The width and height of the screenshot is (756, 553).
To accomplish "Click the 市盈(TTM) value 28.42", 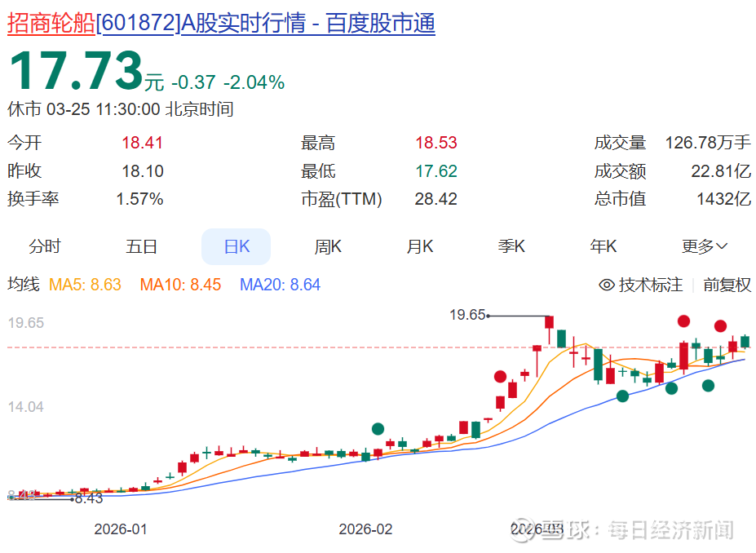I will [x=435, y=199].
